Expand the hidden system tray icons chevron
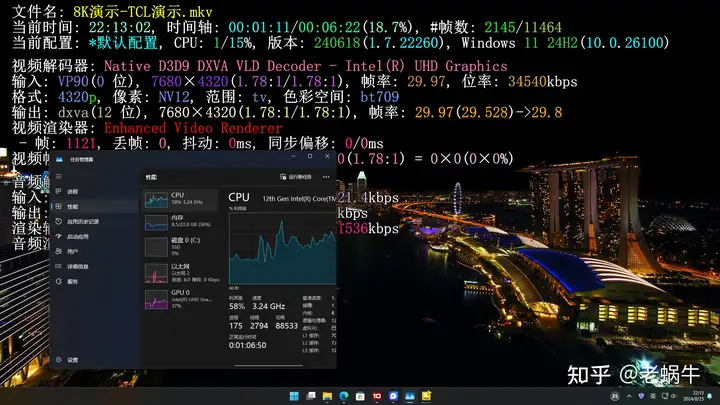Viewport: 720px width, 405px height. point(629,396)
